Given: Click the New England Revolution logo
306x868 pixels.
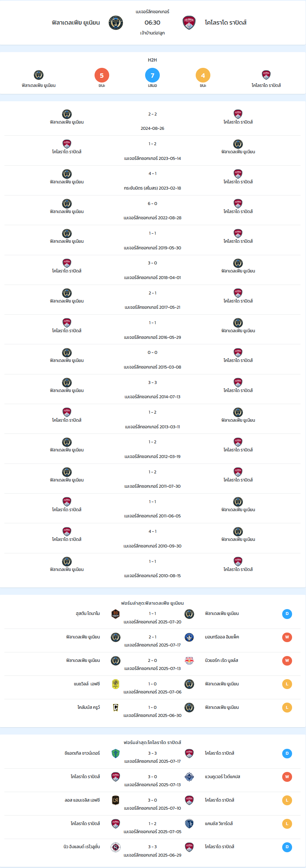Looking at the screenshot, I should tap(115, 847).
